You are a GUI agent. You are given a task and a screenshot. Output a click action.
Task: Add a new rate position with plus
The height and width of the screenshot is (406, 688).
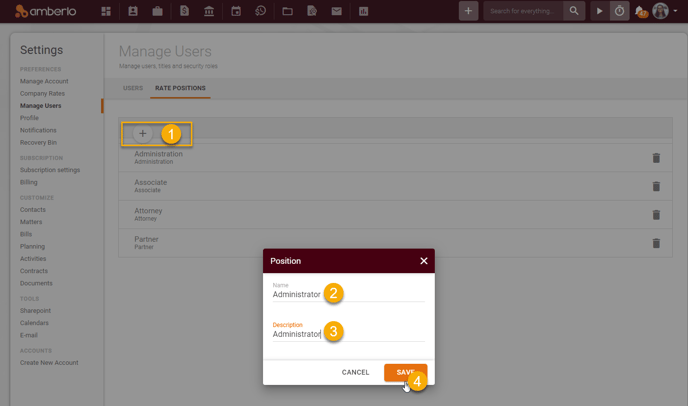(143, 133)
